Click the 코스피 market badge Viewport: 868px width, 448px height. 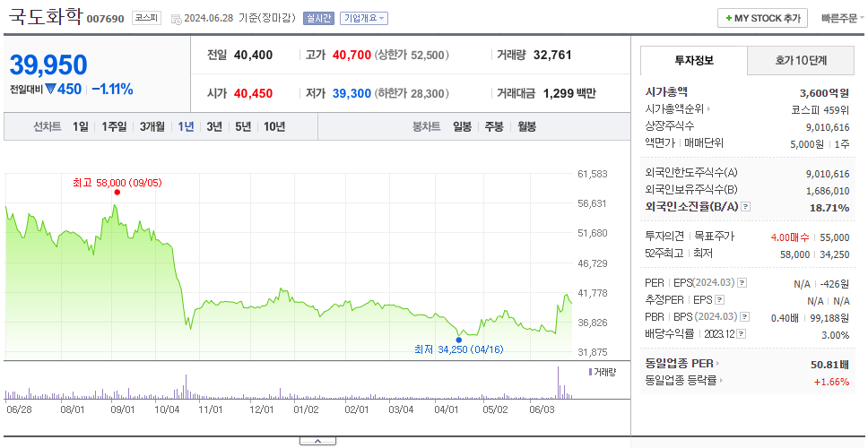[x=147, y=18]
